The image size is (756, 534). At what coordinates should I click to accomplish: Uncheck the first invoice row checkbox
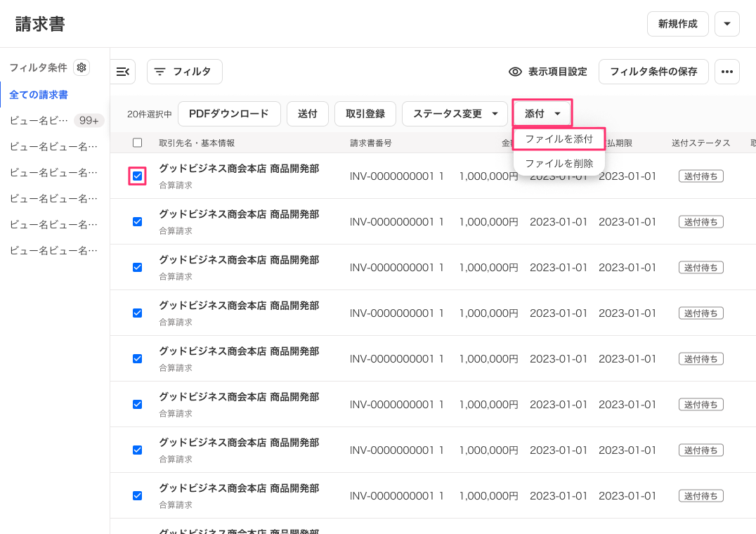coord(138,176)
